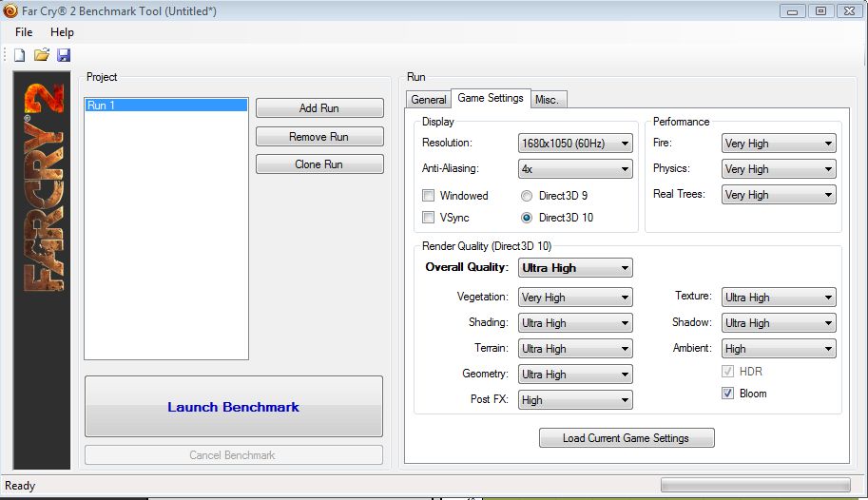868x500 pixels.
Task: Open the Fire performance dropdown
Action: click(x=779, y=144)
